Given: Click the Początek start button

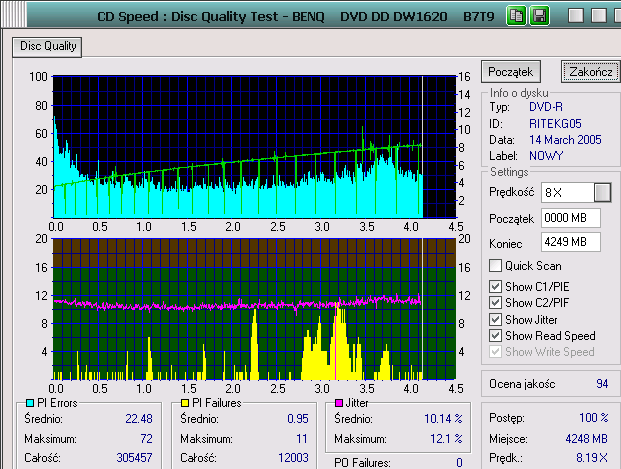Looking at the screenshot, I should (511, 72).
